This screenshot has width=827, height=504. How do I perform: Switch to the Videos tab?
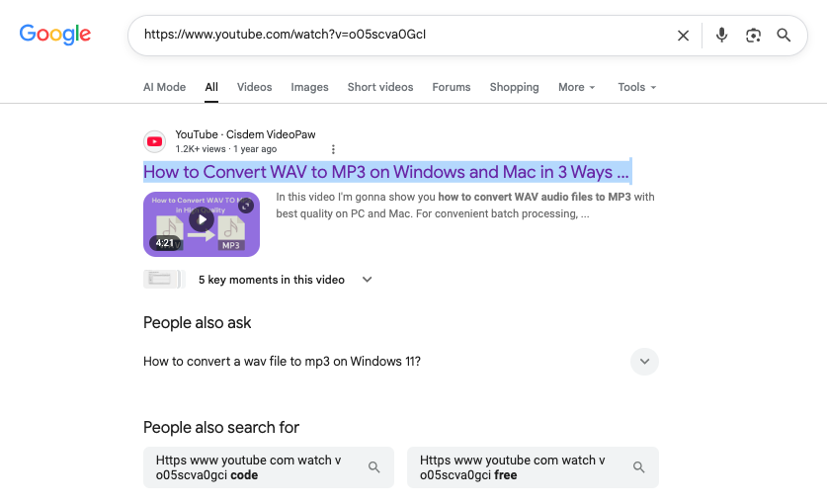point(254,87)
